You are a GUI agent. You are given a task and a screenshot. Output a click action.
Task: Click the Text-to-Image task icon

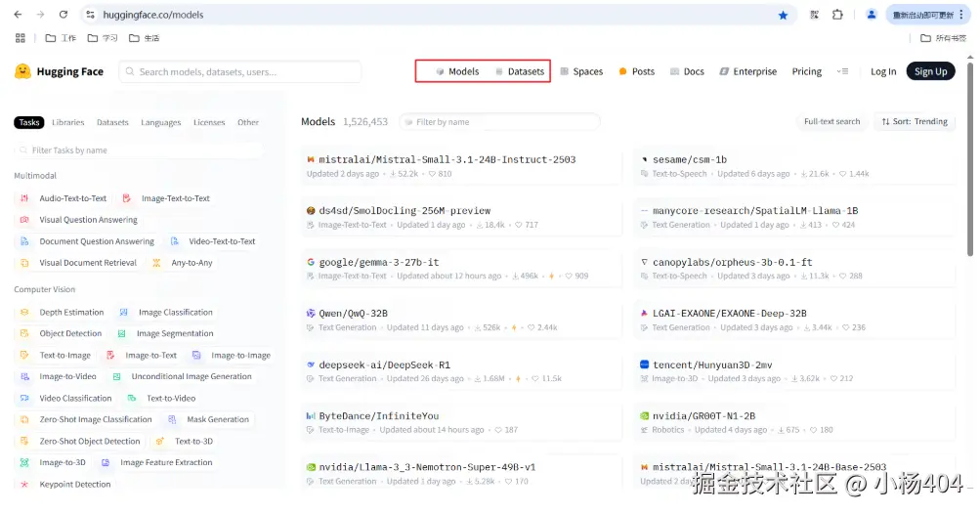tap(24, 355)
